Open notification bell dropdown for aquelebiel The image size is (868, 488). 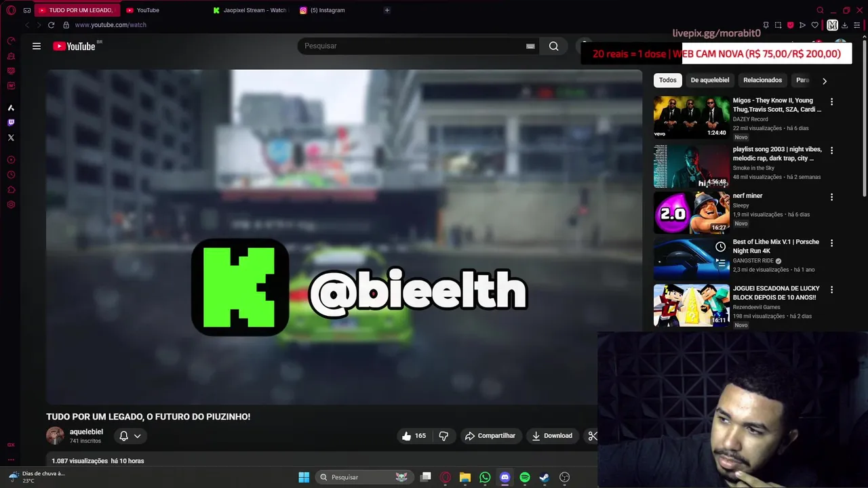[130, 436]
